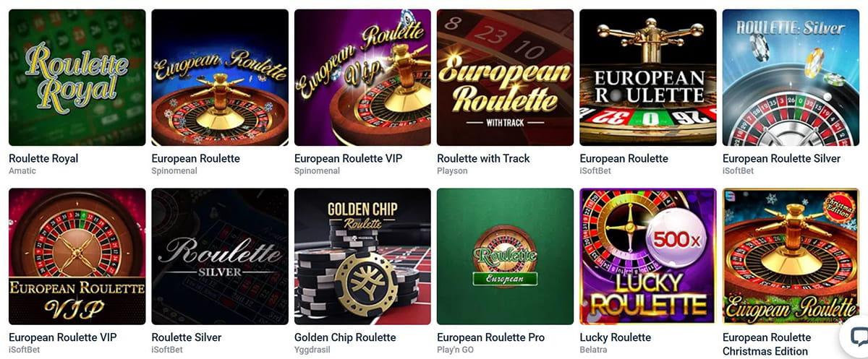This screenshot has width=868, height=359.
Task: Open the green Roulette European thumbnail
Action: coord(506,256)
